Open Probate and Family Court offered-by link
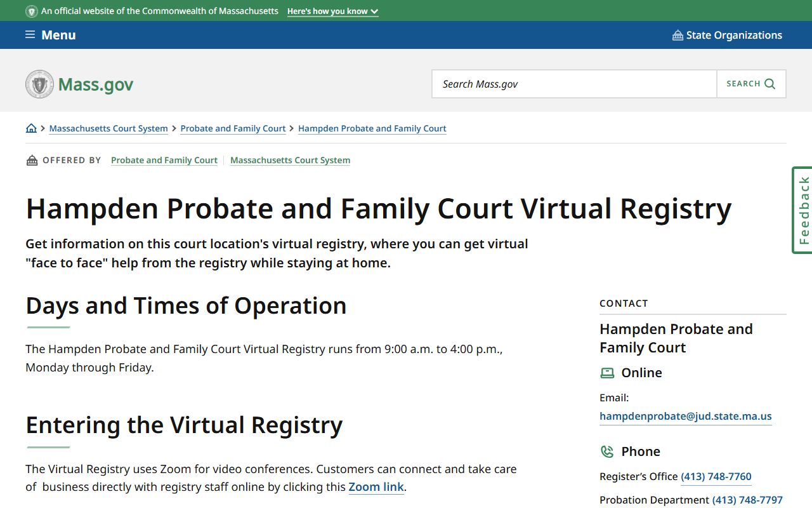The image size is (812, 508). [x=164, y=160]
